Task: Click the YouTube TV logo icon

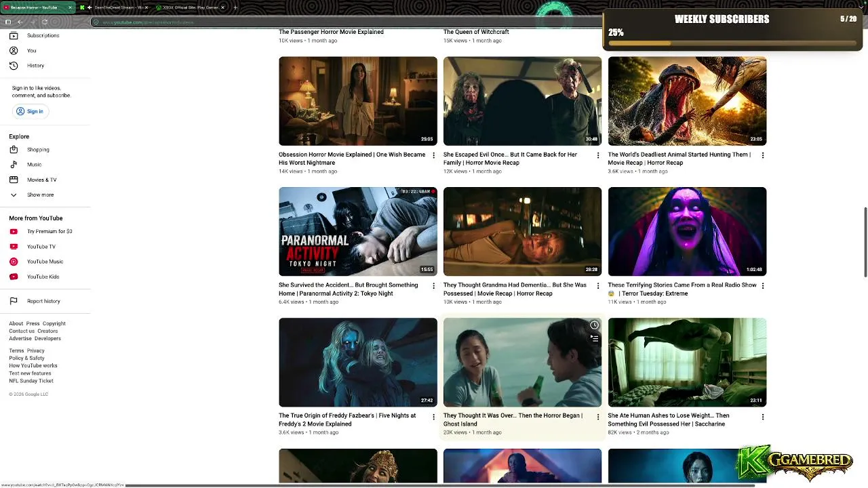Action: (x=14, y=247)
